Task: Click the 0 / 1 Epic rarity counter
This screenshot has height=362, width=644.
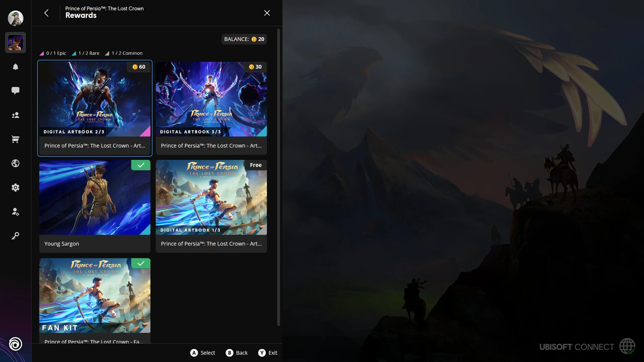Action: click(x=53, y=53)
